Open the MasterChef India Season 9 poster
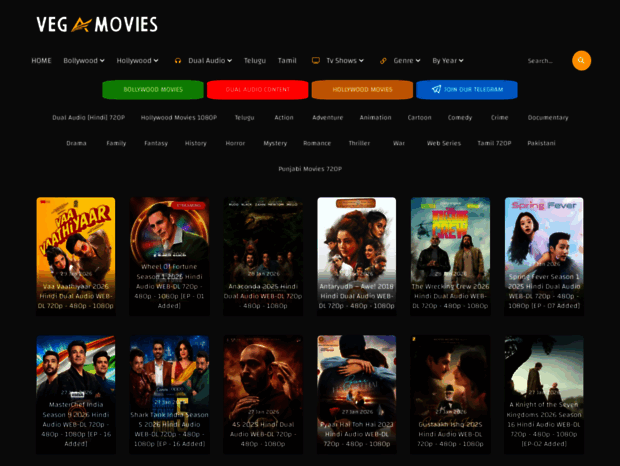The width and height of the screenshot is (620, 466). (76, 394)
